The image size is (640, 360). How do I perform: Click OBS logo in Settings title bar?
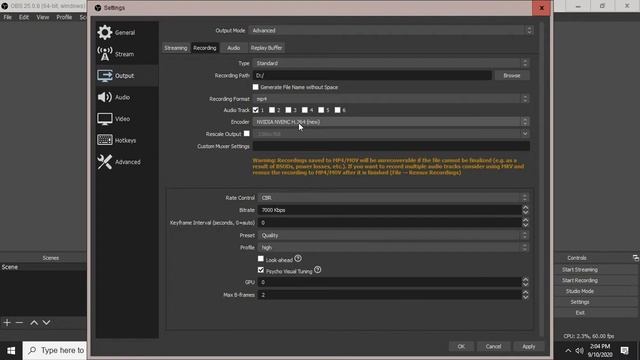(x=98, y=8)
